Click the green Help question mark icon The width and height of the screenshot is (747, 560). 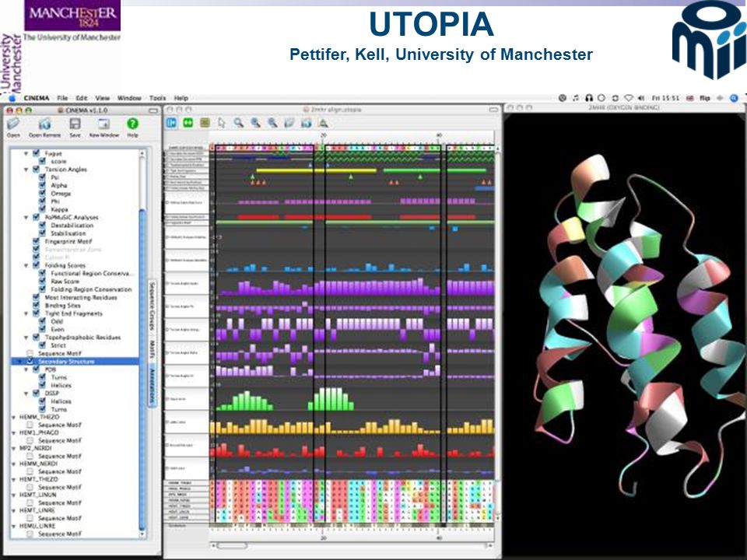(x=132, y=124)
